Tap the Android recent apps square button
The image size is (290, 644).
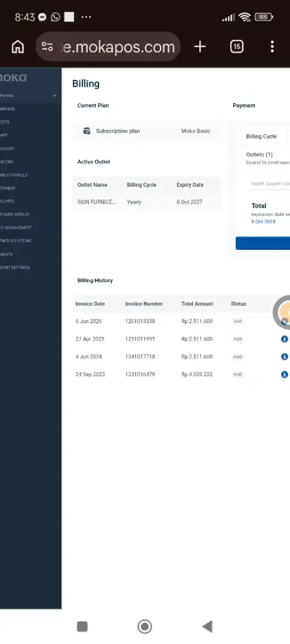[82, 627]
